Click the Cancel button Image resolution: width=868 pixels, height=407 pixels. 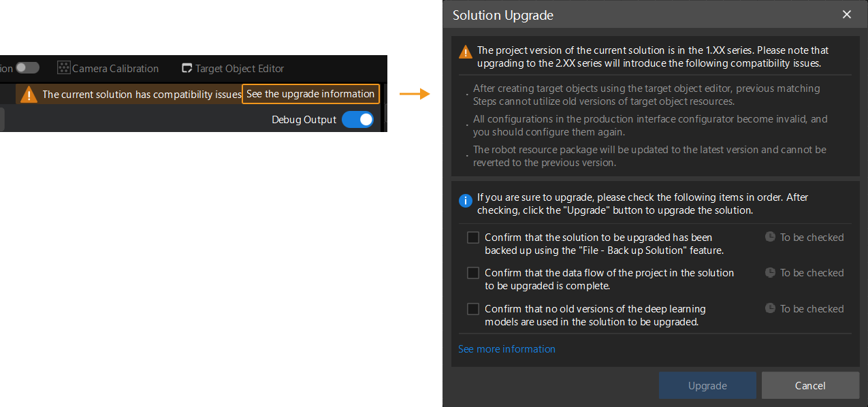click(x=810, y=385)
